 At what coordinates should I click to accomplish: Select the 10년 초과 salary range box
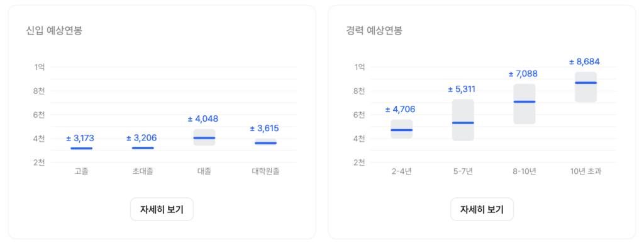point(586,87)
